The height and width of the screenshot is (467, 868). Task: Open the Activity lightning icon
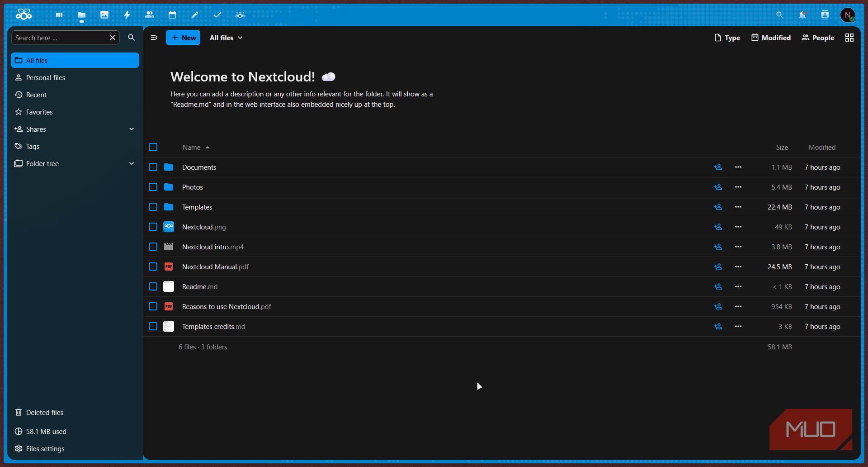click(x=127, y=15)
